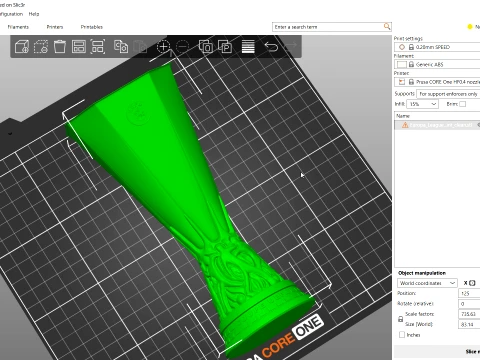Open the Prusa CORE One printer dropdown

437,82
